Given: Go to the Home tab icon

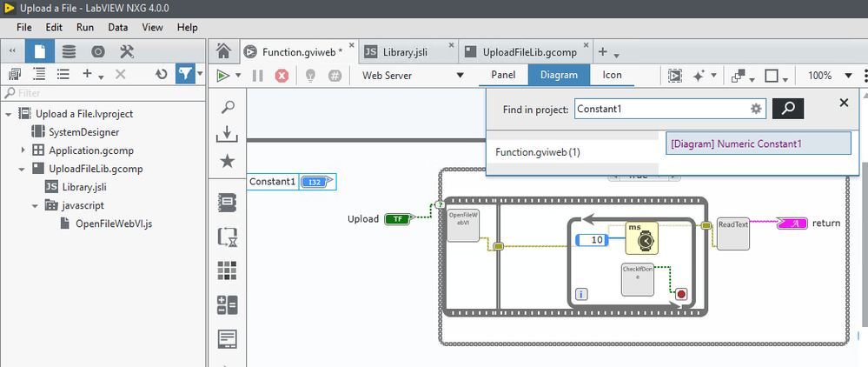Looking at the screenshot, I should (x=223, y=51).
